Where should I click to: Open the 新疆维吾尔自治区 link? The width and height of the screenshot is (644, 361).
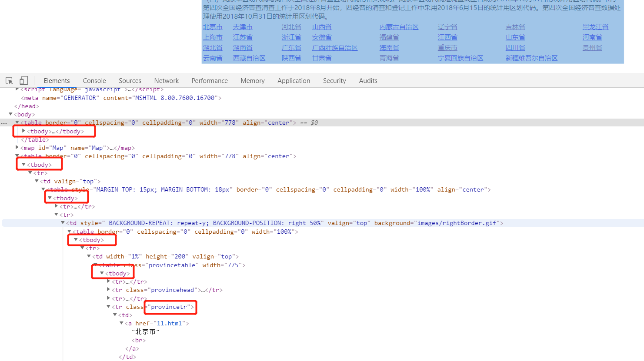[531, 58]
